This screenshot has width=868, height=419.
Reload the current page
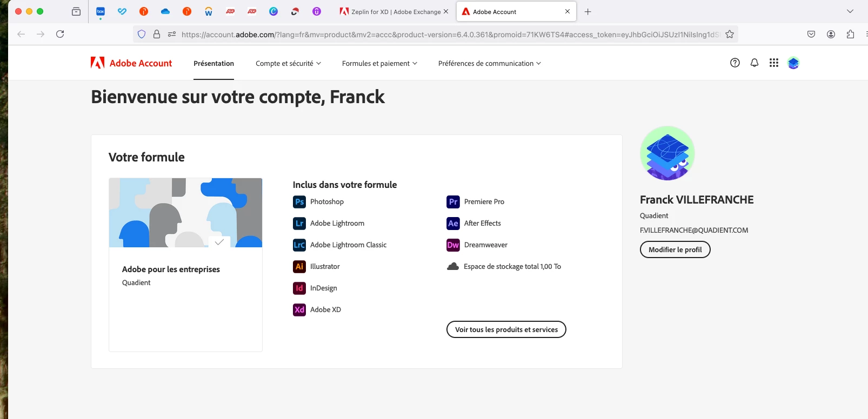coord(60,34)
